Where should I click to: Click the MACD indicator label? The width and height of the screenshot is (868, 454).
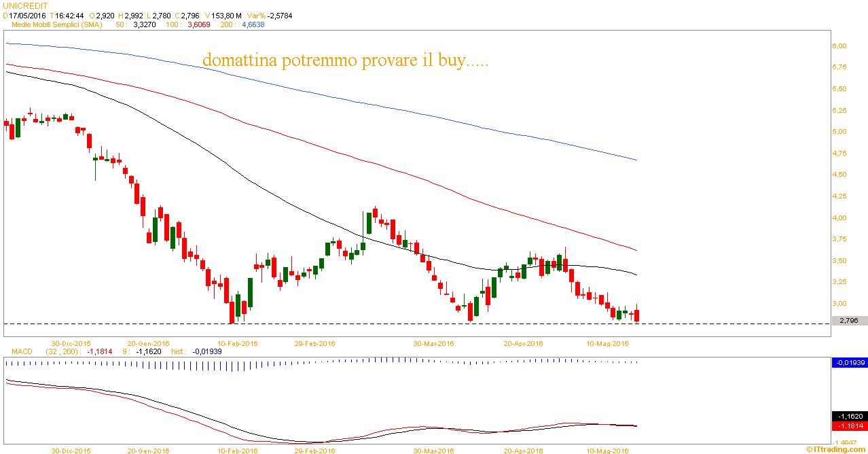(22, 352)
